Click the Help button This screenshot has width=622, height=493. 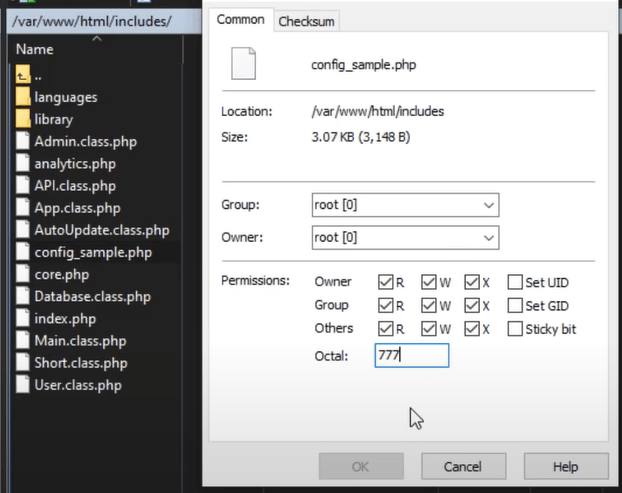[x=565, y=466]
